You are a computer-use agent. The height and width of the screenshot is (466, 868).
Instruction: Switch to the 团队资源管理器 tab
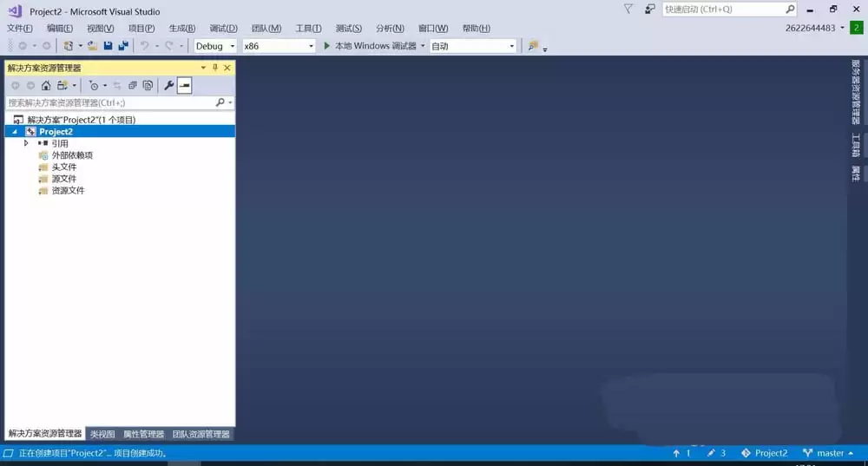coord(201,434)
